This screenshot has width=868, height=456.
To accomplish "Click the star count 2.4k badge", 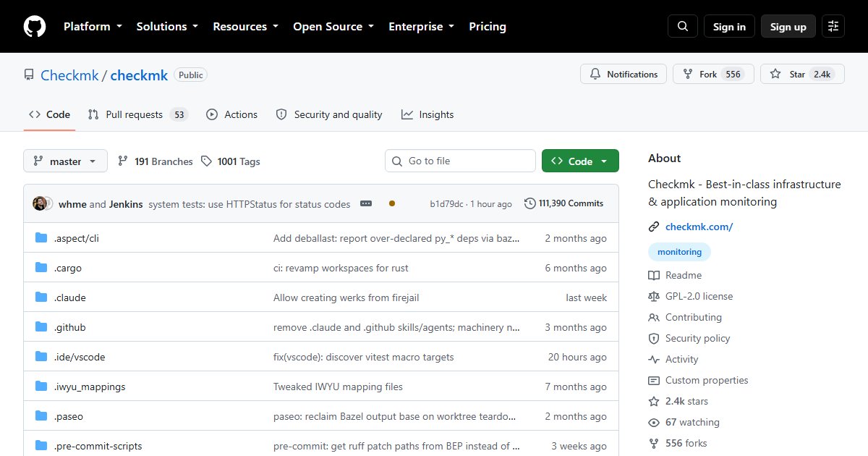I will [822, 74].
